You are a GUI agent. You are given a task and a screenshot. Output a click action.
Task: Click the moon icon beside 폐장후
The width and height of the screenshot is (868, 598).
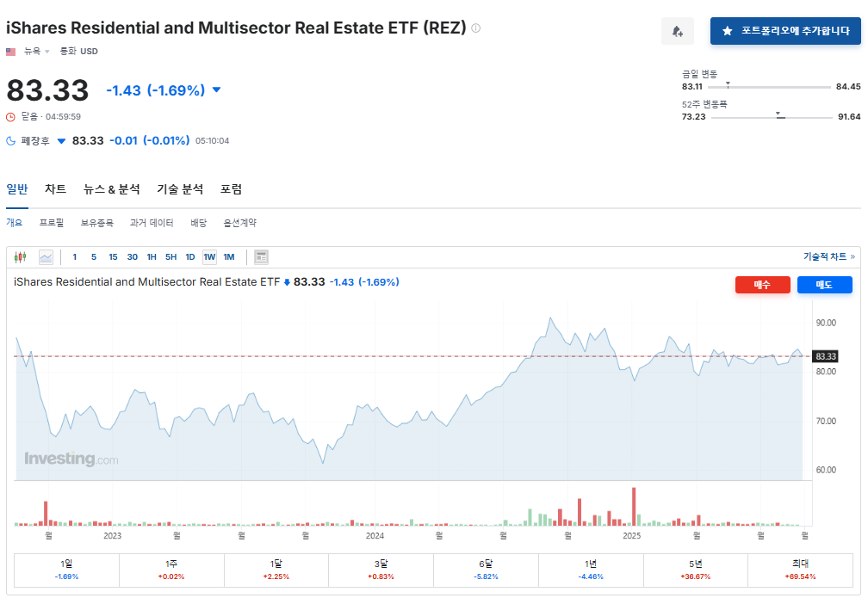click(x=10, y=140)
